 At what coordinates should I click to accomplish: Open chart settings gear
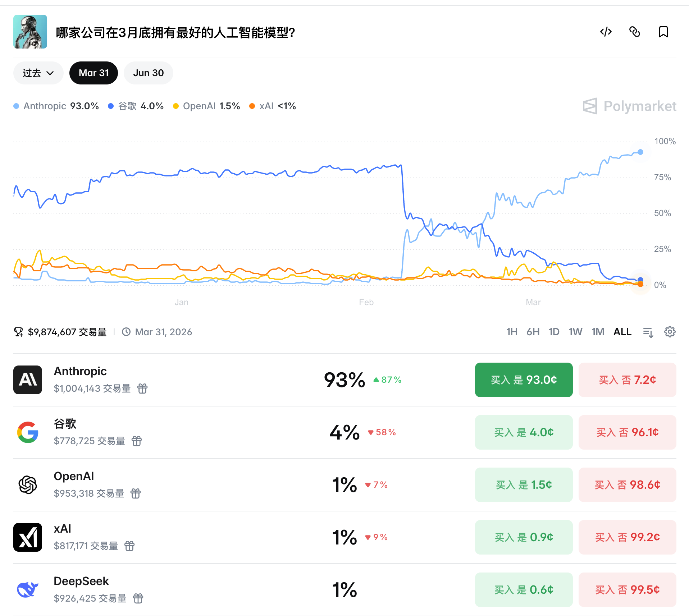(670, 332)
